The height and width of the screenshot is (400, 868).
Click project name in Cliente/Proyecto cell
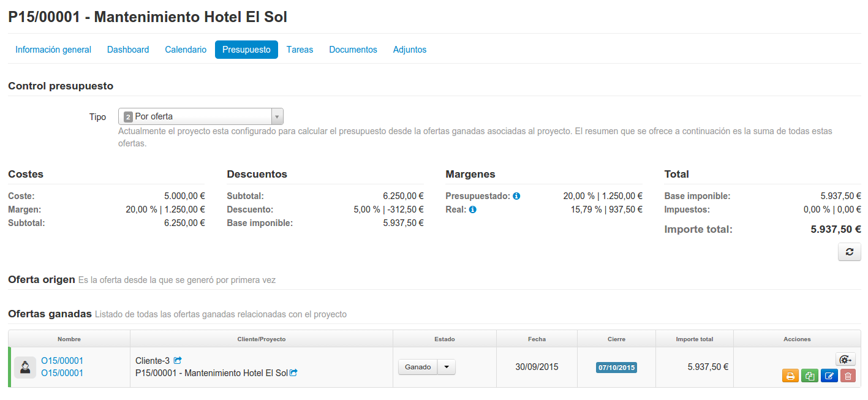[x=211, y=373]
